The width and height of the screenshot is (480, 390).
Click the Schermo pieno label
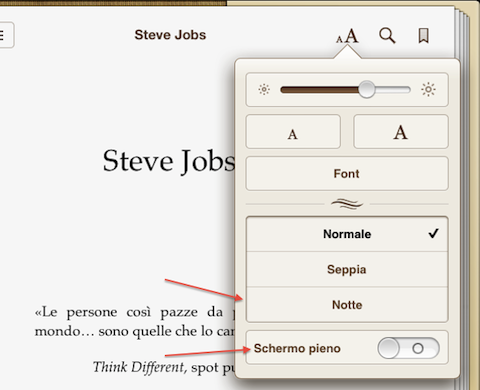(297, 348)
